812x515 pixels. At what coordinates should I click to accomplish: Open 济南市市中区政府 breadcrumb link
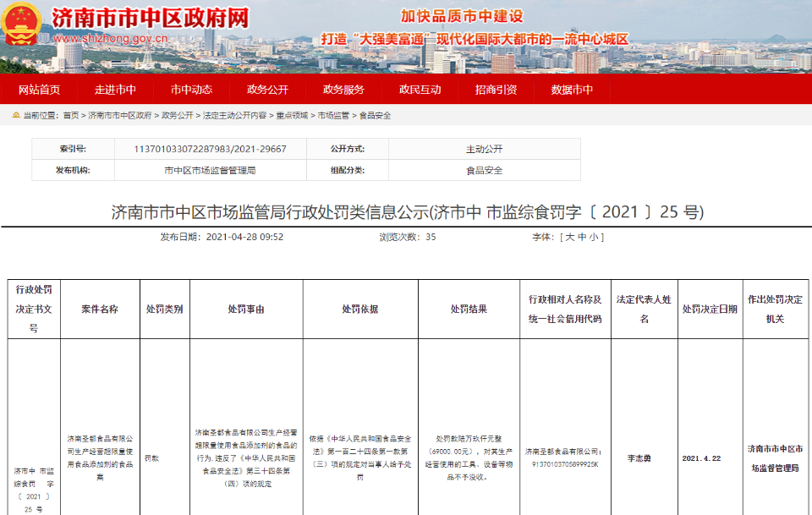[x=120, y=115]
